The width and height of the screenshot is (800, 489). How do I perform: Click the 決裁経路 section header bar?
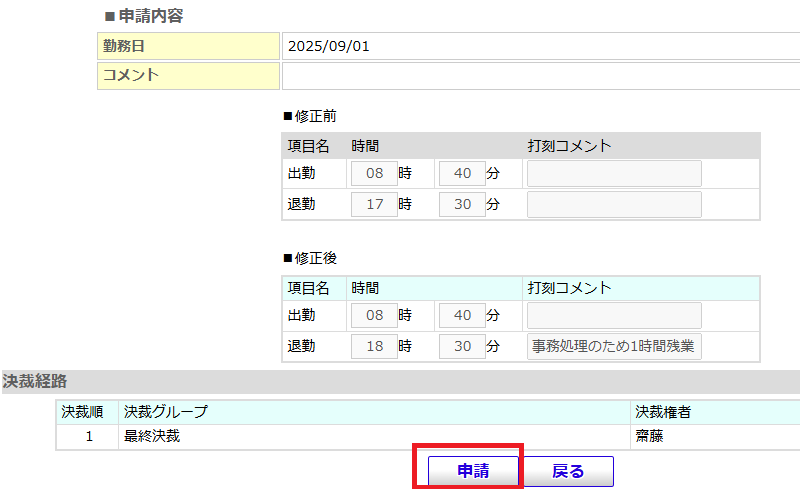tap(400, 381)
